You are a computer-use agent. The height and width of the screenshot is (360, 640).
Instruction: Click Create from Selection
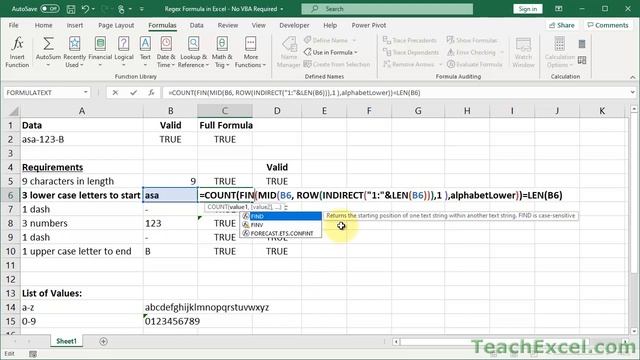point(337,64)
